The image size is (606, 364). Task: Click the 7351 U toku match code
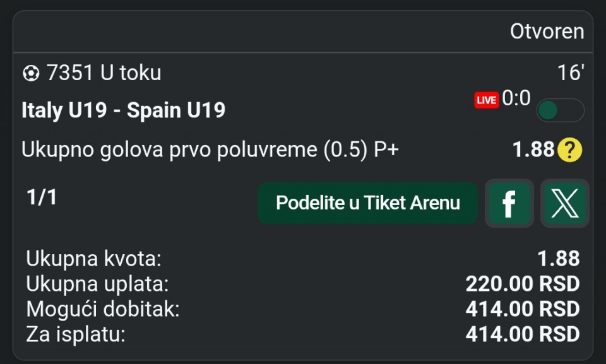coord(104,73)
